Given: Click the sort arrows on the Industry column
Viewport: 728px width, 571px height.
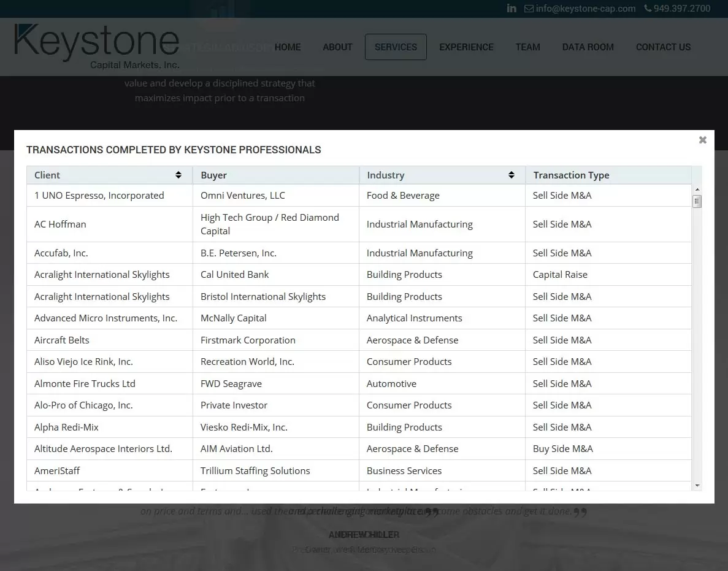Looking at the screenshot, I should pos(512,175).
